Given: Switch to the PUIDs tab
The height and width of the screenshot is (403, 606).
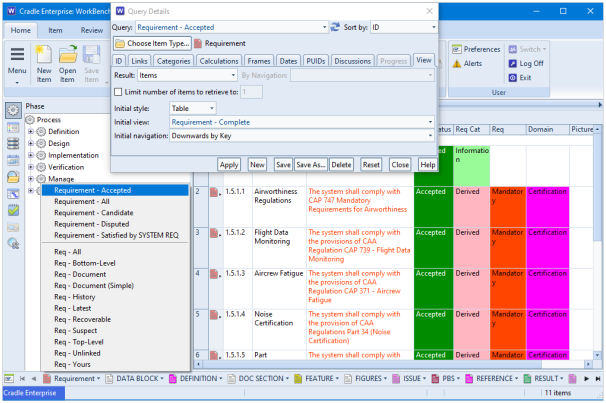Looking at the screenshot, I should (315, 61).
